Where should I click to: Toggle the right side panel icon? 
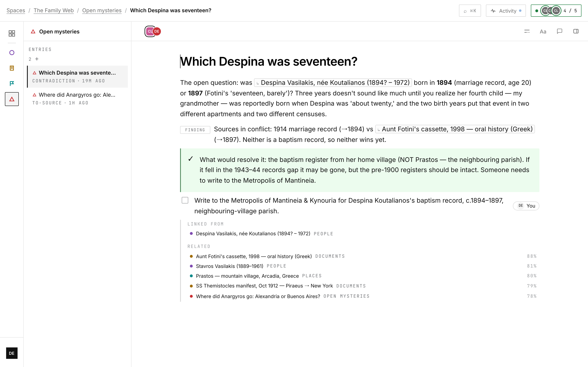[x=576, y=31]
